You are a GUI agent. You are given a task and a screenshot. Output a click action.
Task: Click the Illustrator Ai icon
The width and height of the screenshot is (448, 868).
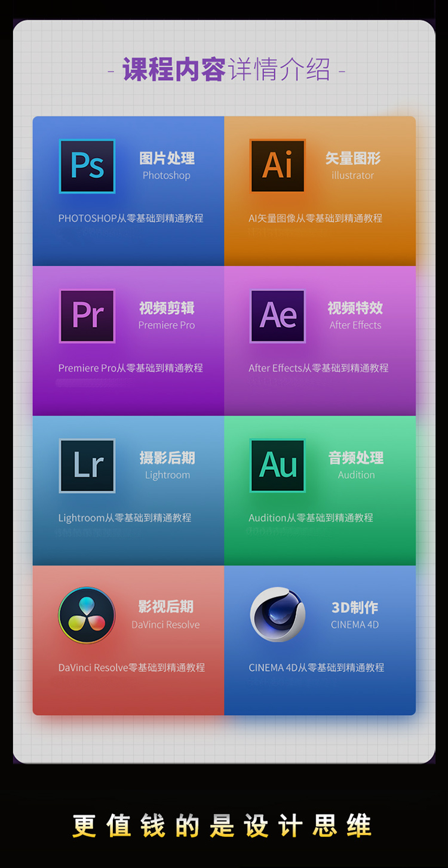coord(278,166)
